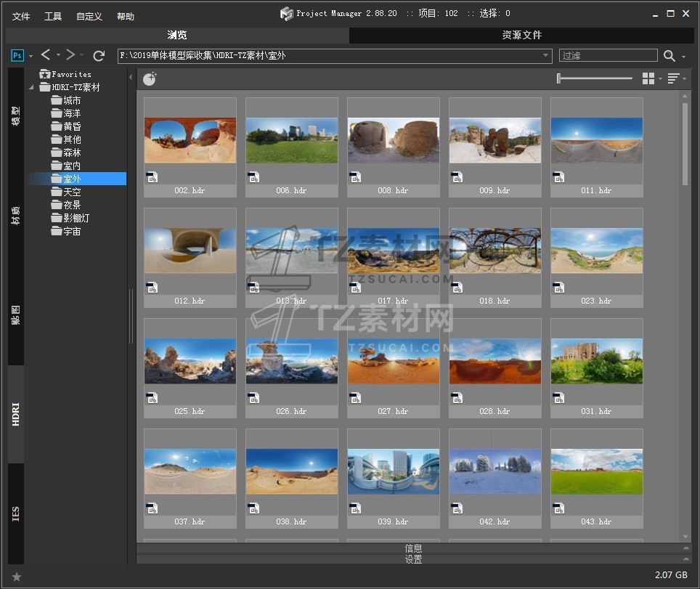Open the forward history dropdown arrow
The image size is (700, 589).
point(82,55)
